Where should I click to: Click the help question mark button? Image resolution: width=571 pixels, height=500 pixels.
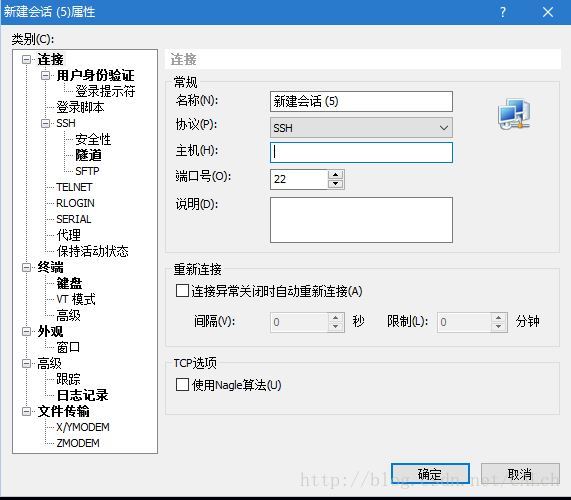[503, 12]
